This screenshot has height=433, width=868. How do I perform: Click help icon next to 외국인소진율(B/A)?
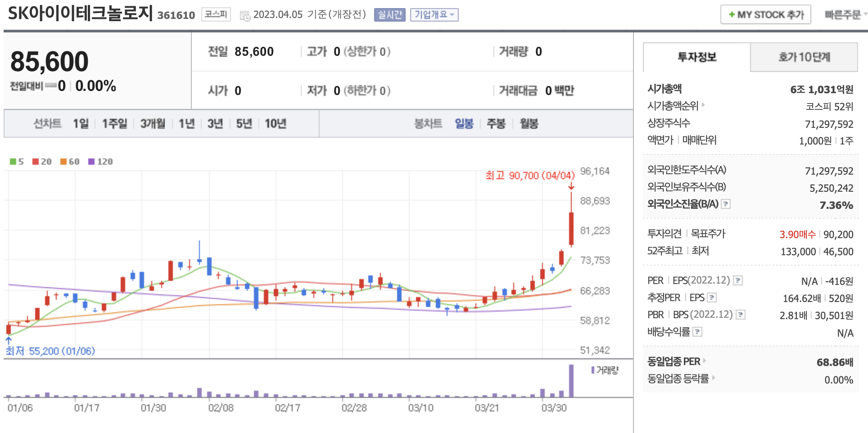click(x=725, y=204)
